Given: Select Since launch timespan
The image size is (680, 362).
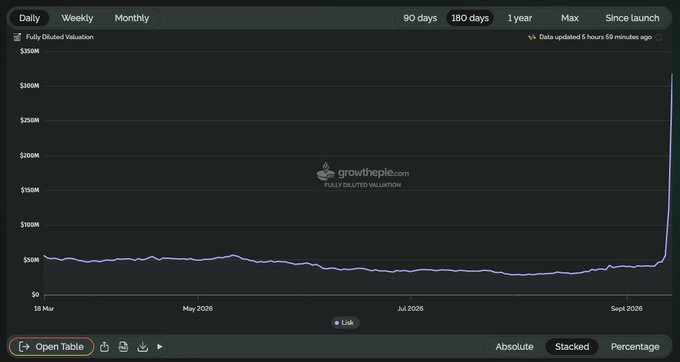Looking at the screenshot, I should coord(632,18).
